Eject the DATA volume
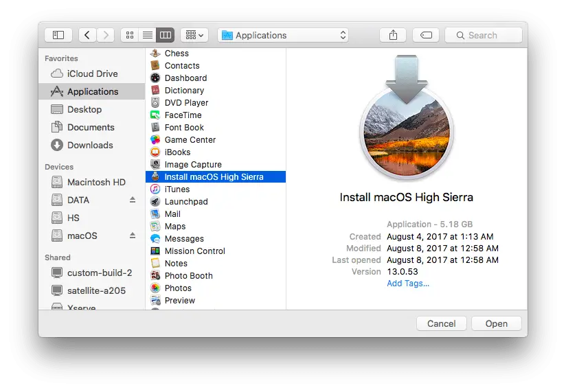 point(133,200)
